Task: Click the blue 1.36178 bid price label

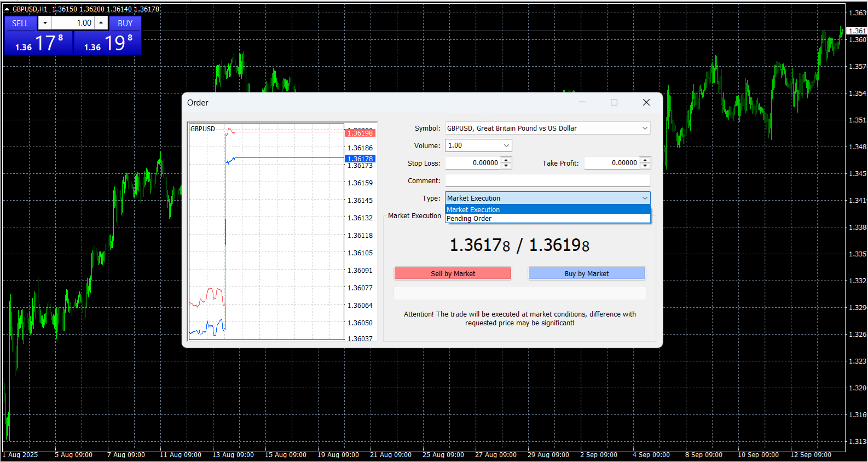Action: [360, 159]
